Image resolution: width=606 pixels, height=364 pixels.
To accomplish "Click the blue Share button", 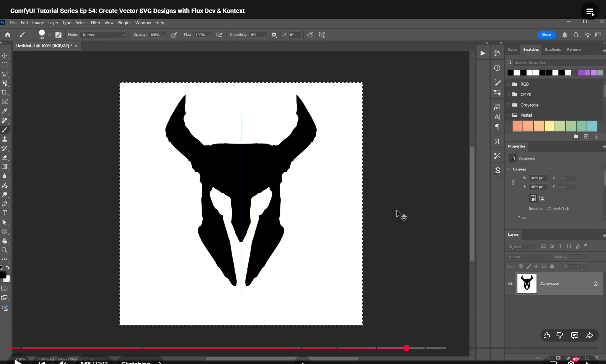I will tap(546, 35).
